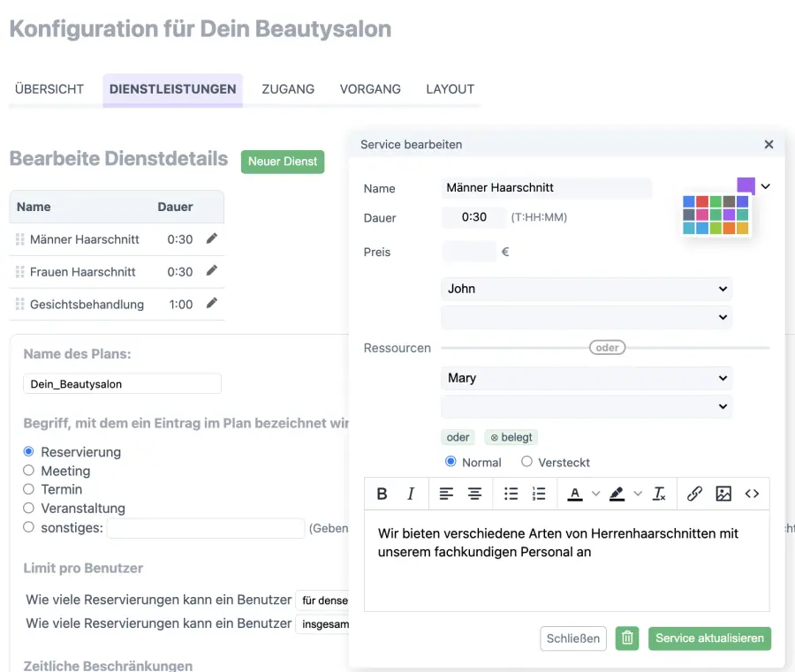
Task: Open the code view icon
Action: point(752,494)
